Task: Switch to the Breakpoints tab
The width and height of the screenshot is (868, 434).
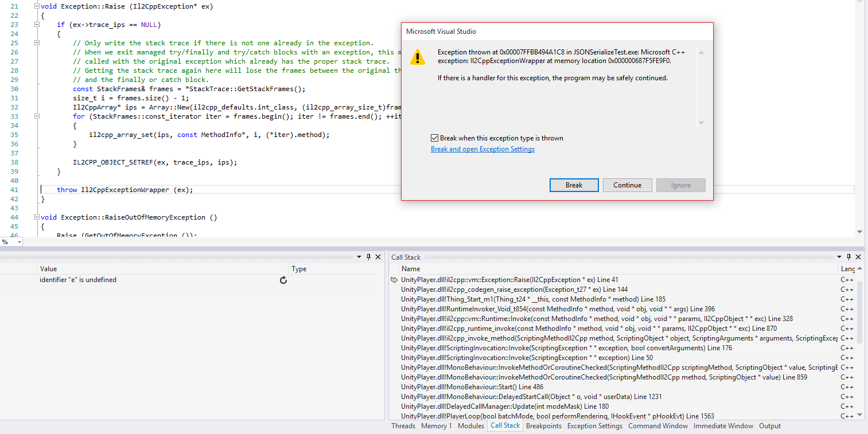Action: (x=543, y=426)
